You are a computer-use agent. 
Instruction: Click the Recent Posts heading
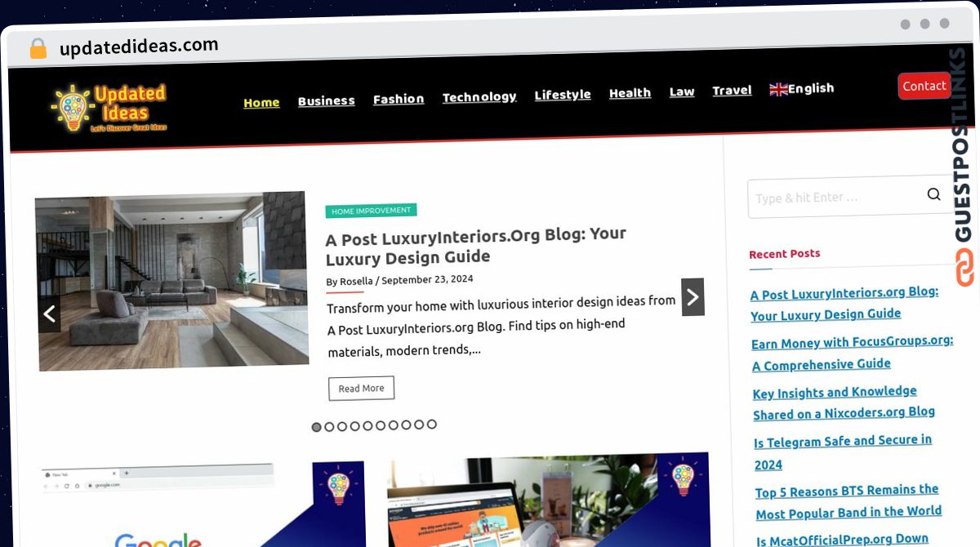784,254
